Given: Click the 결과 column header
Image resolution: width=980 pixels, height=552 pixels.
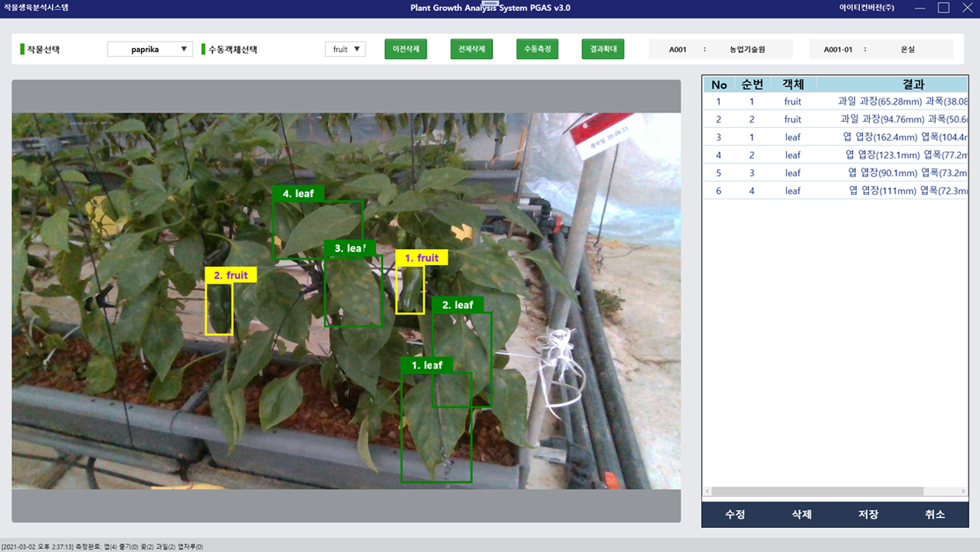Looking at the screenshot, I should (x=892, y=85).
